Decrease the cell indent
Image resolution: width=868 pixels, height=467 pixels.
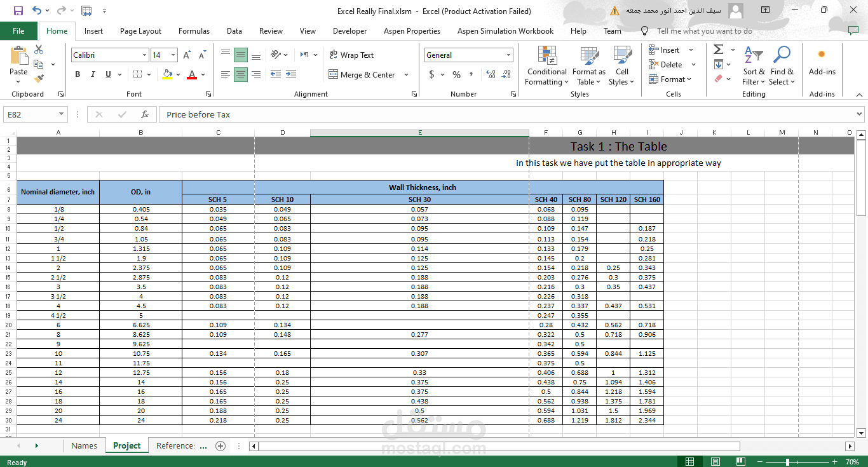tap(276, 74)
